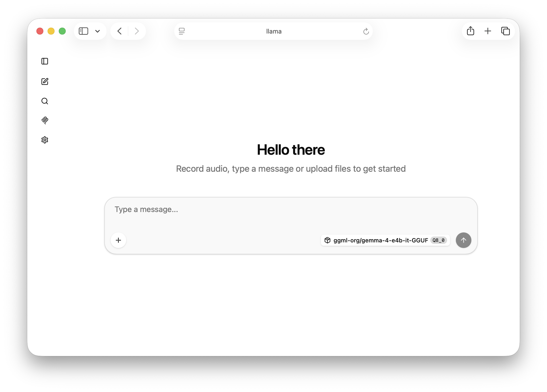This screenshot has width=547, height=392.
Task: Open the model selector ggml-org/gemma-4-e4b-it-GGUF
Action: coord(385,240)
